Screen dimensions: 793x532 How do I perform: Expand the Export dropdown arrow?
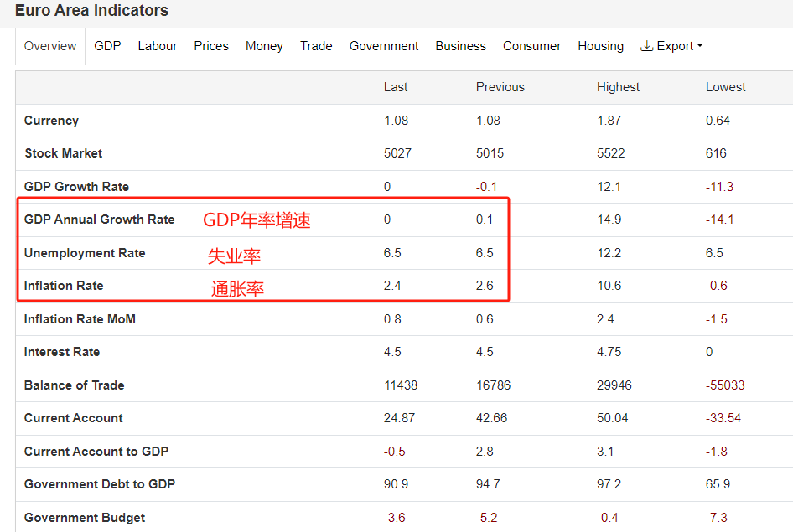click(700, 46)
